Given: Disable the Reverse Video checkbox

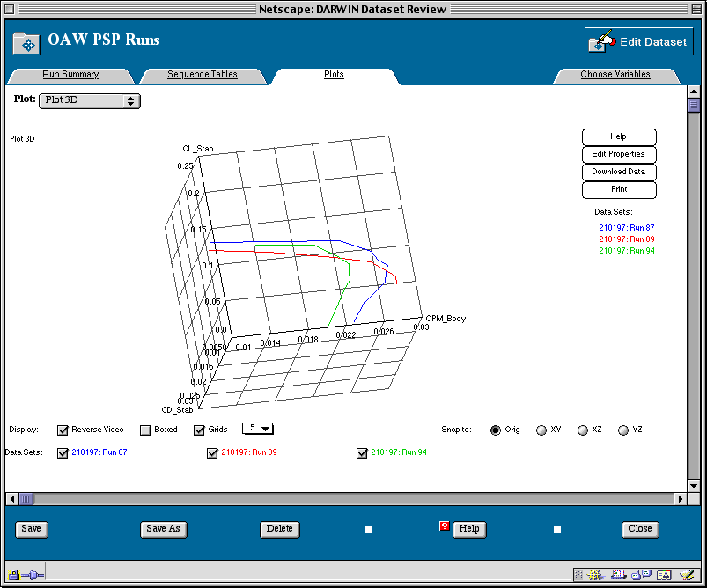Looking at the screenshot, I should click(63, 430).
